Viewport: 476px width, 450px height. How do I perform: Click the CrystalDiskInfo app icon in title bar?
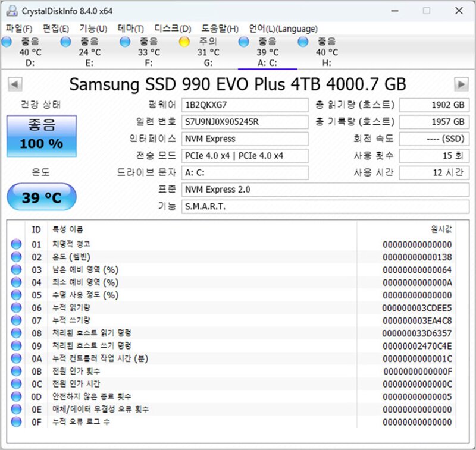coord(12,11)
